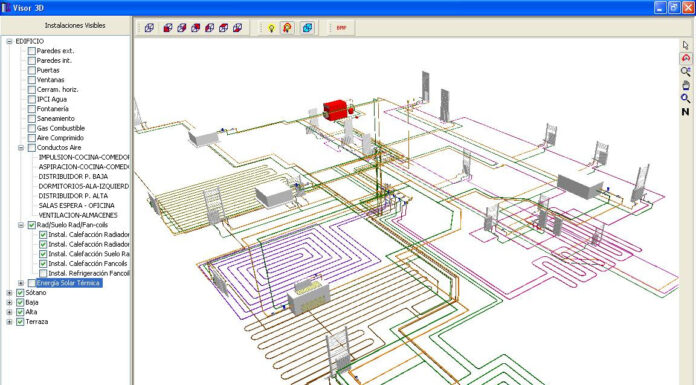
Task: Check the Fontanería checkbox
Action: [x=32, y=109]
